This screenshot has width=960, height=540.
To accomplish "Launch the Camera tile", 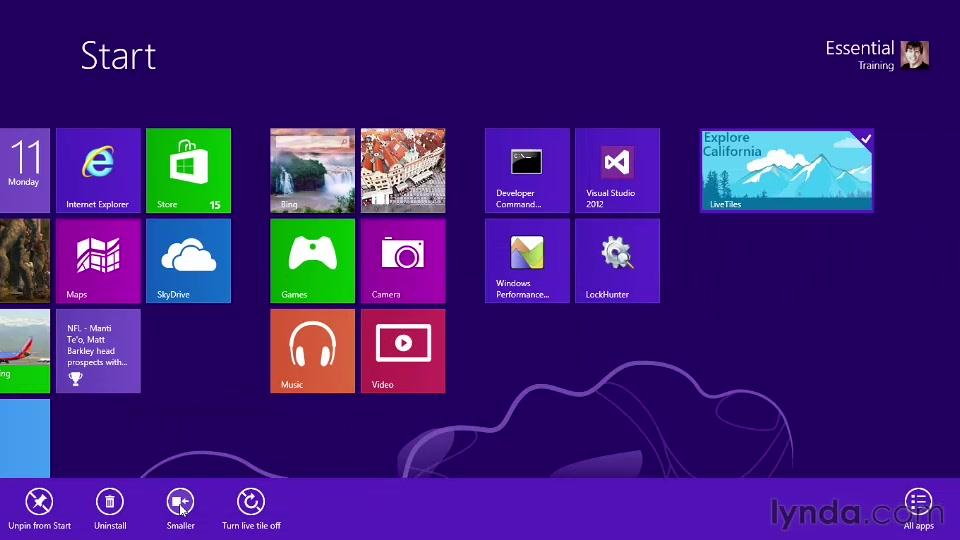I will click(403, 261).
